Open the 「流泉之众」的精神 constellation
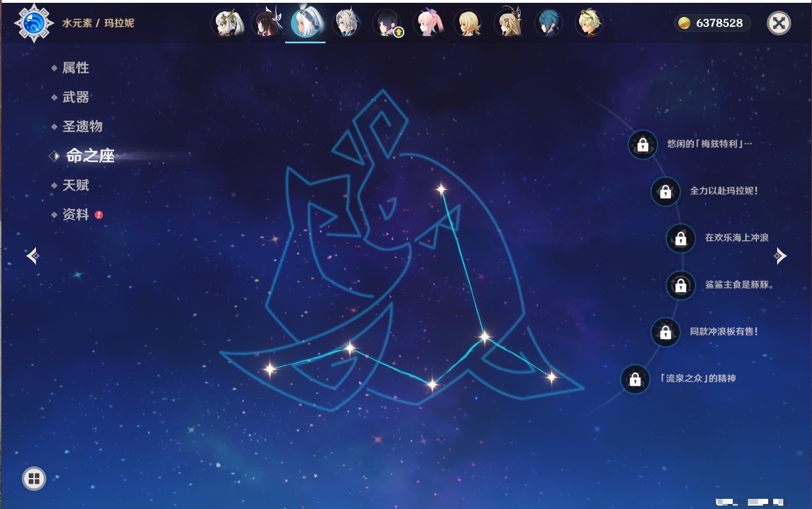 click(698, 379)
